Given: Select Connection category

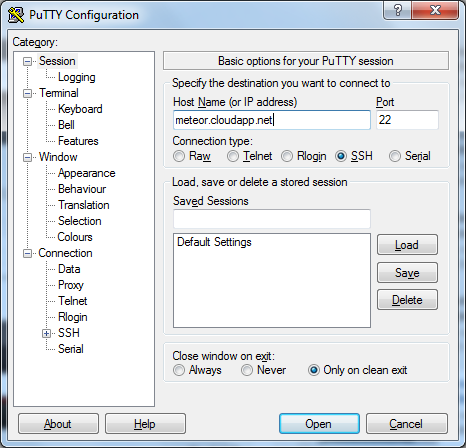Looking at the screenshot, I should (65, 253).
